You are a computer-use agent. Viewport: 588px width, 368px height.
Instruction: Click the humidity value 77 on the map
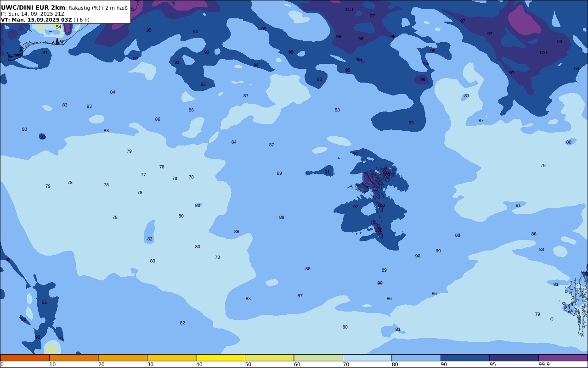tap(143, 175)
